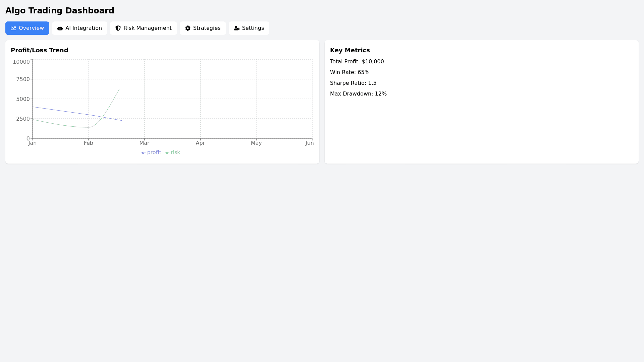Viewport: 644px width, 362px height.
Task: Toggle visibility of the profit series
Action: click(151, 153)
